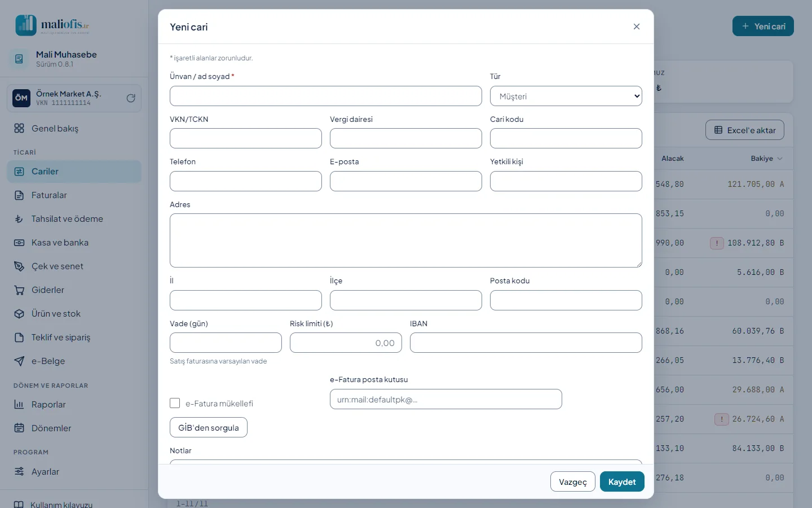812x508 pixels.
Task: Click the refresh icon beside Örnek Market A.Ş.
Action: click(x=131, y=98)
